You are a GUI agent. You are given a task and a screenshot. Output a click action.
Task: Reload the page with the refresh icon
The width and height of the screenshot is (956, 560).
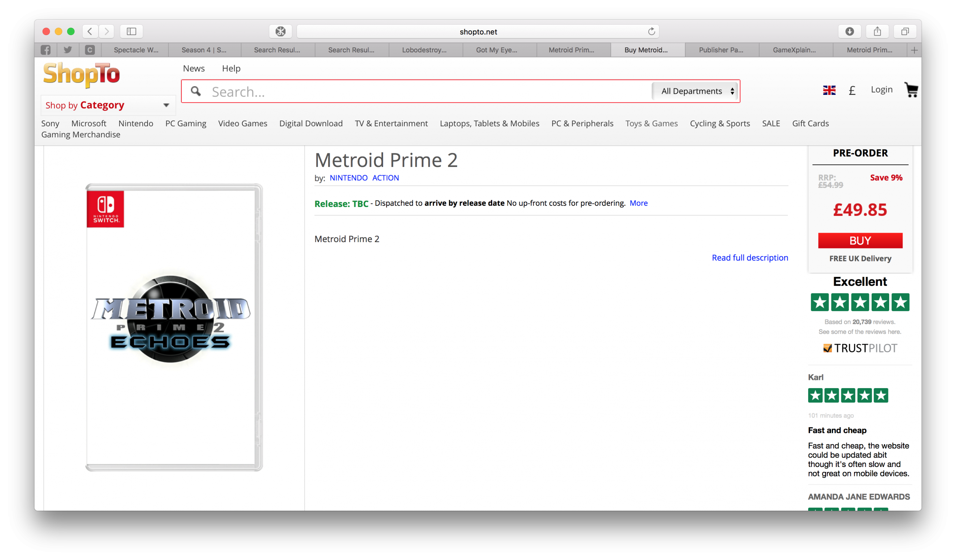651,31
